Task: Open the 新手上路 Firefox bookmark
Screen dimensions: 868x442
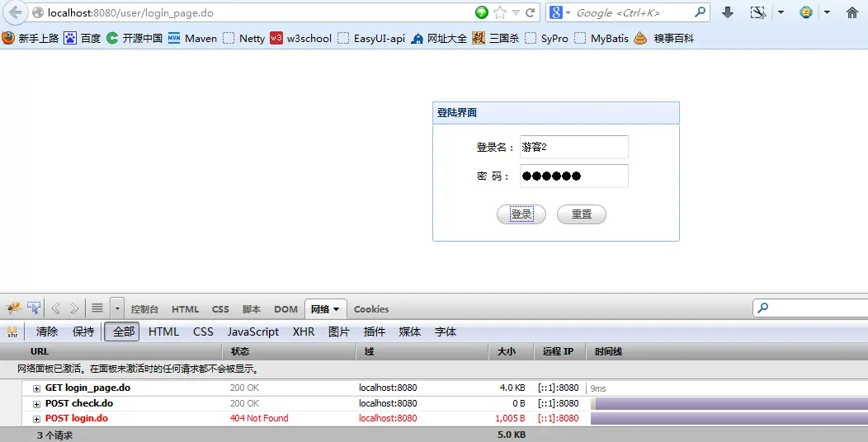Action: 30,38
